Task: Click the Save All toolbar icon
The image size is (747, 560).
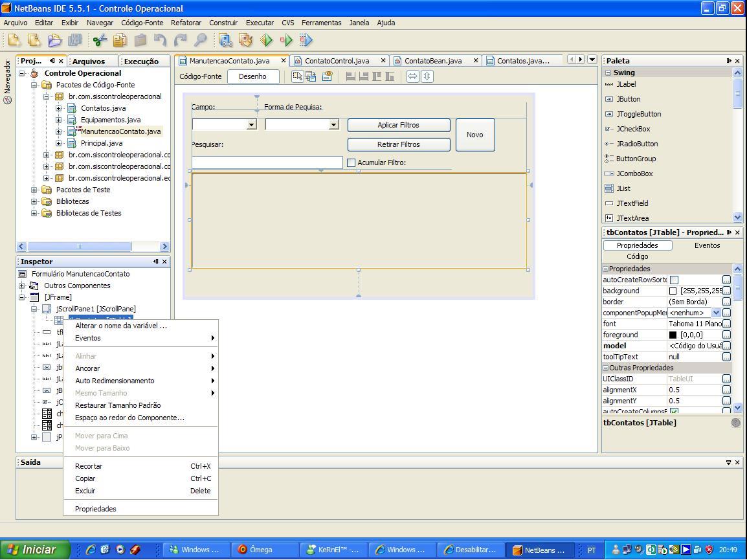Action: 75,41
